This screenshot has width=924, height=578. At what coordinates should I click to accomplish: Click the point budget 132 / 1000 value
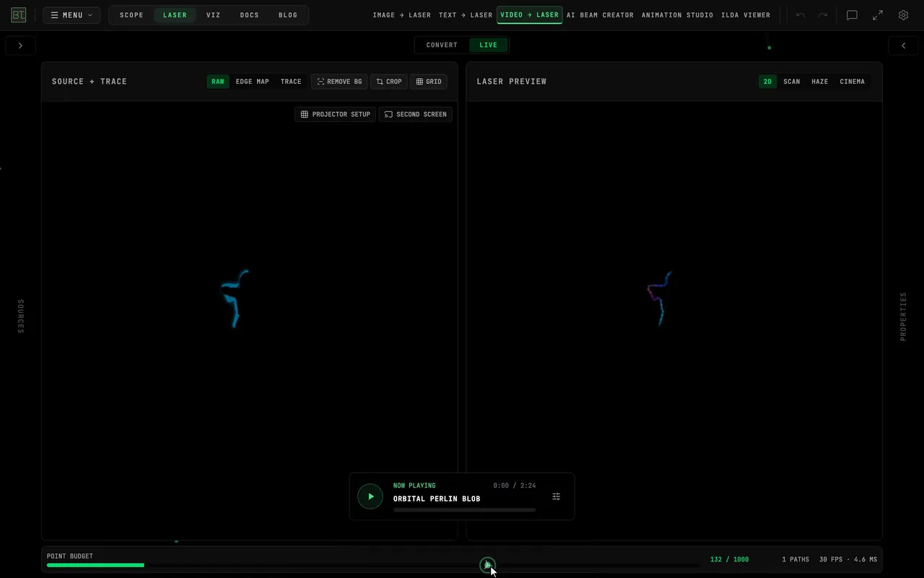[x=729, y=559]
